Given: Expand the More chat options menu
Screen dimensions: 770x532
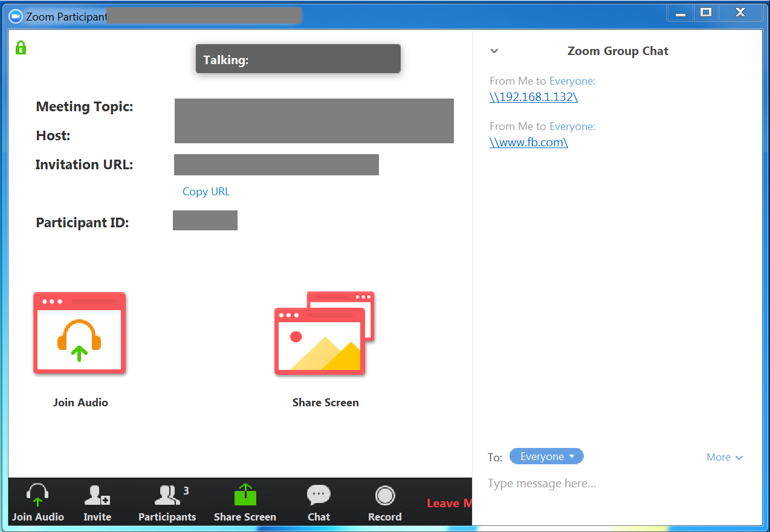Looking at the screenshot, I should (x=724, y=457).
